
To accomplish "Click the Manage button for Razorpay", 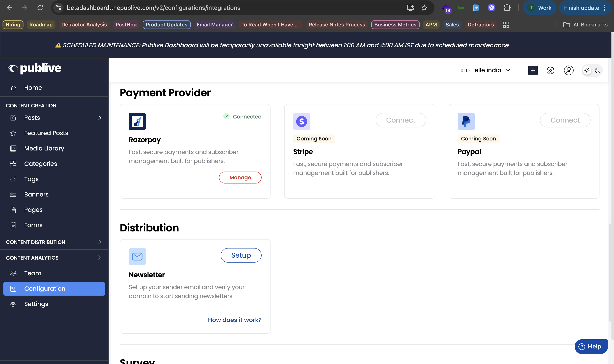I will click(240, 177).
